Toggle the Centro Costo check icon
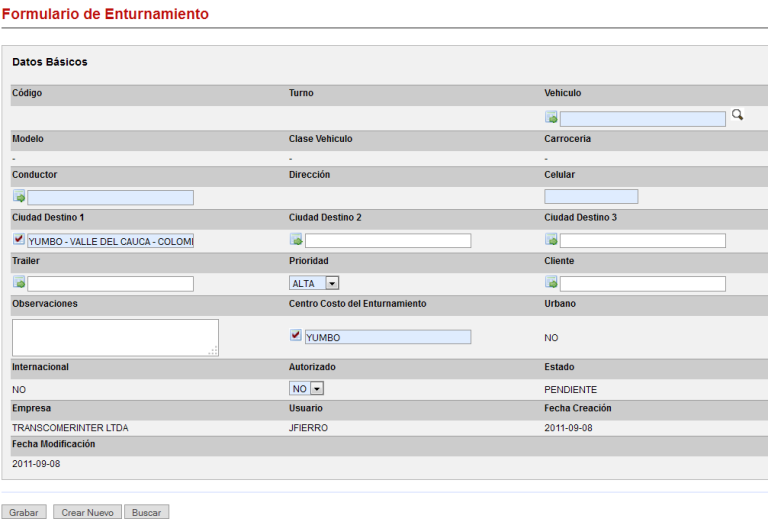 pyautogui.click(x=296, y=336)
